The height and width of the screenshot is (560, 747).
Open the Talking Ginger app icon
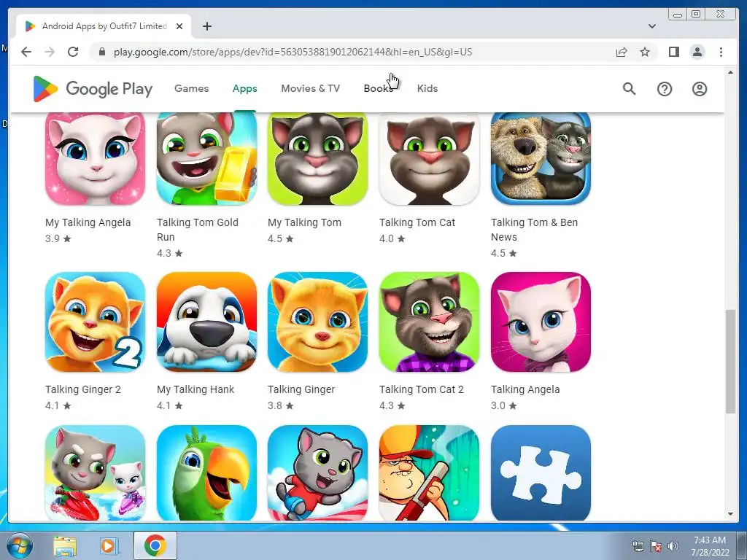tap(318, 322)
